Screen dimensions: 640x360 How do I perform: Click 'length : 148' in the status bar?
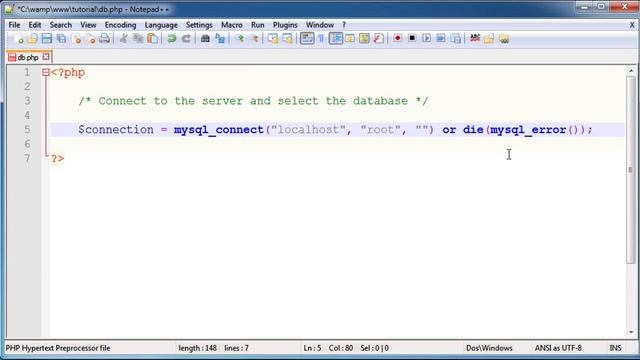click(198, 348)
